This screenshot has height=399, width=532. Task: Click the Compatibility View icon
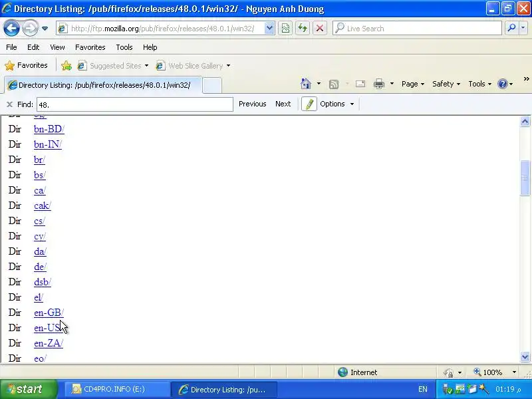(x=286, y=29)
